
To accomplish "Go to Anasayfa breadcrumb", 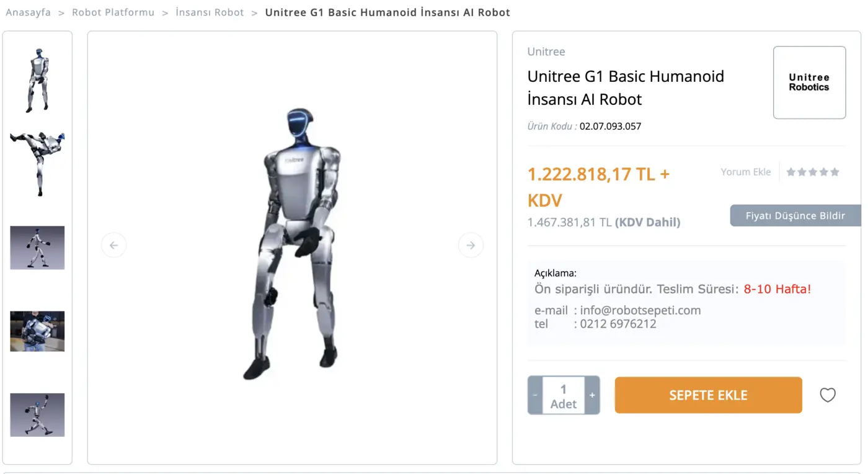I will point(29,12).
